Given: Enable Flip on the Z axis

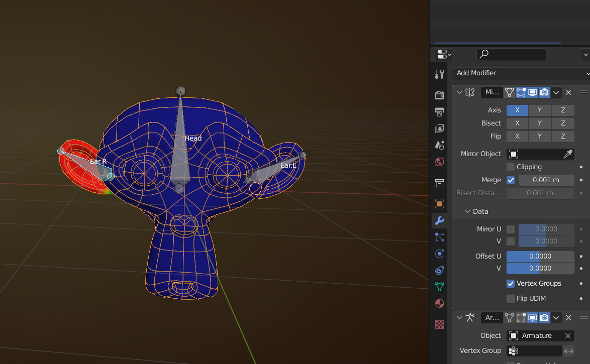Looking at the screenshot, I should [563, 137].
